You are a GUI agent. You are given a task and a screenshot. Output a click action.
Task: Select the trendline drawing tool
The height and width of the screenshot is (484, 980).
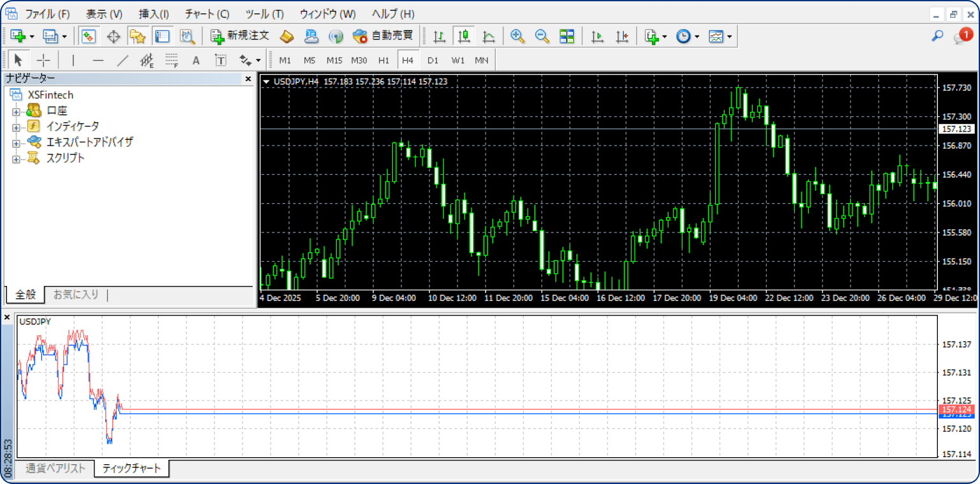(123, 60)
